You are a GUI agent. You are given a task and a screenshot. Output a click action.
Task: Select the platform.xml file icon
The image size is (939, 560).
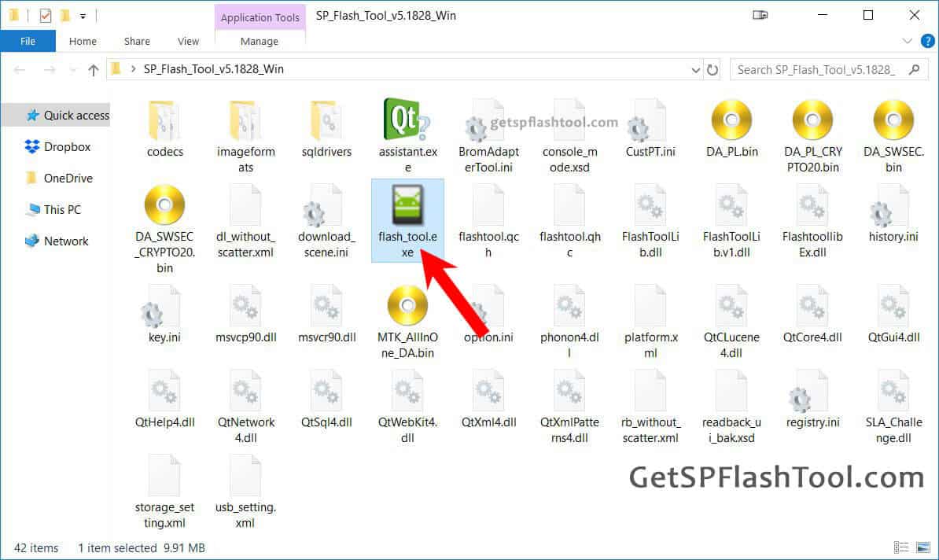(650, 306)
